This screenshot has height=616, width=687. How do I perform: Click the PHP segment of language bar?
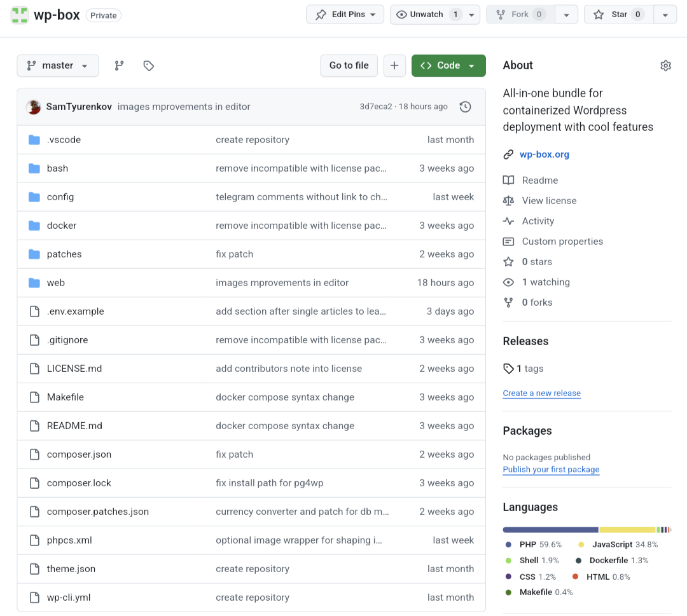pos(551,530)
